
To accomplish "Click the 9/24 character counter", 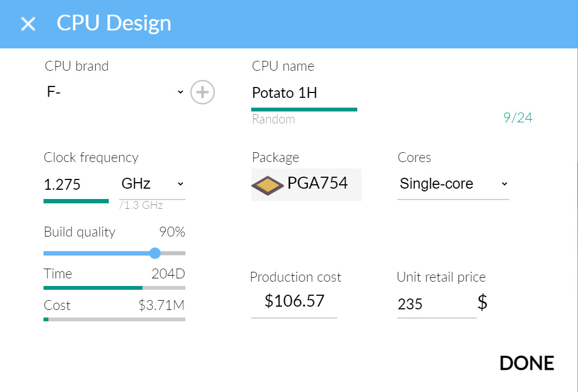I will [518, 118].
